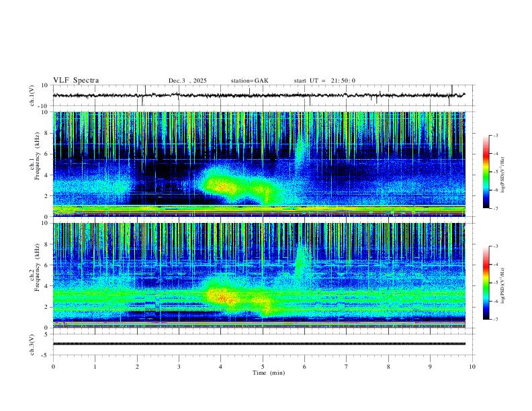Click the ch.1 spectrogram color bar
Image resolution: width=532 pixels, height=411 pixels.
click(x=486, y=172)
